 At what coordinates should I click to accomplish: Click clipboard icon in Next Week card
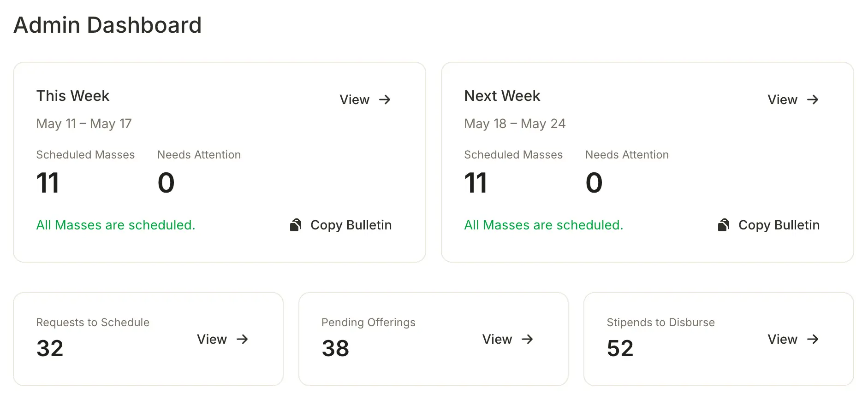coord(724,225)
